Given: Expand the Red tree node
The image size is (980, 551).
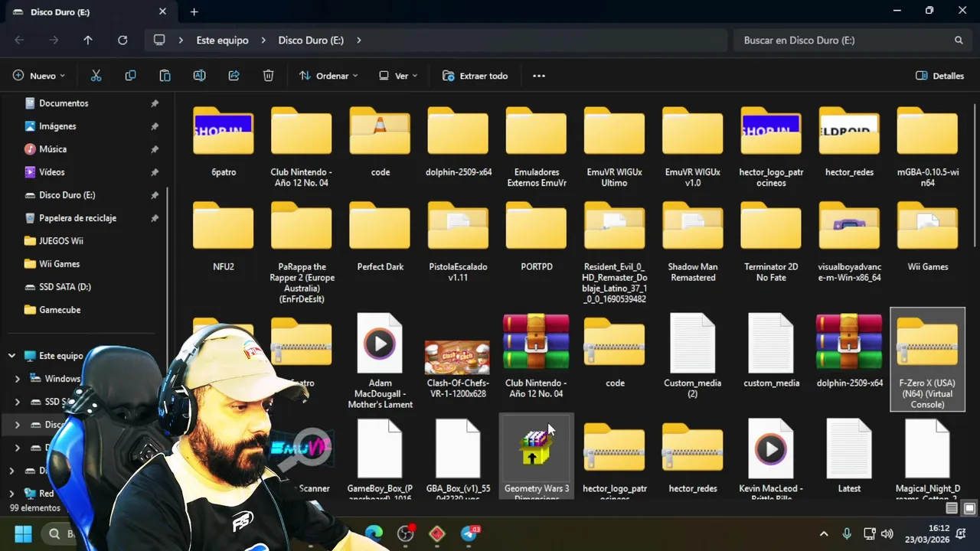Looking at the screenshot, I should tap(11, 494).
